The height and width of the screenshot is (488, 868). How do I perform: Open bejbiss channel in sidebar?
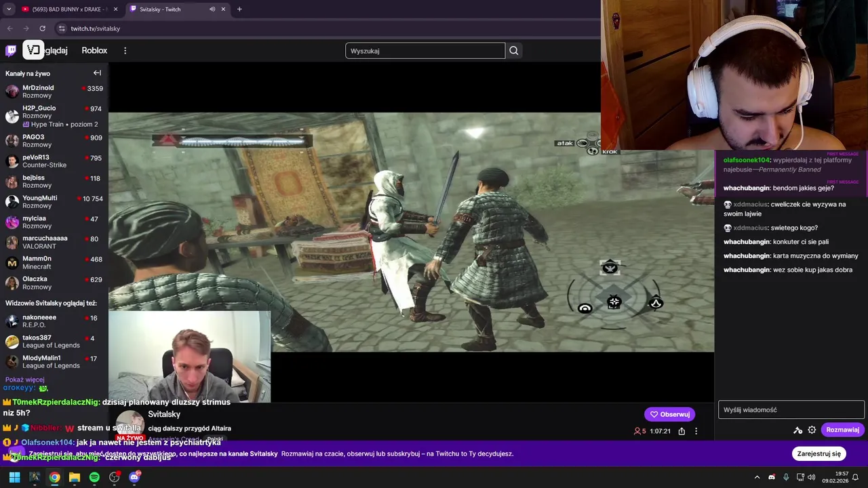54,182
